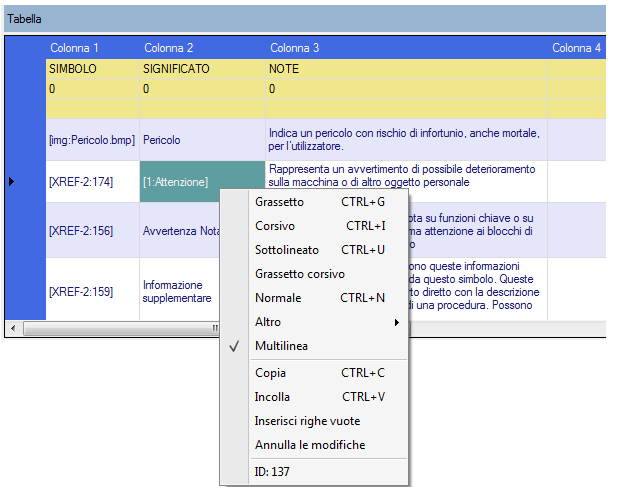The height and width of the screenshot is (499, 617).
Task: Select Inserisci righe vuote
Action: point(329,421)
